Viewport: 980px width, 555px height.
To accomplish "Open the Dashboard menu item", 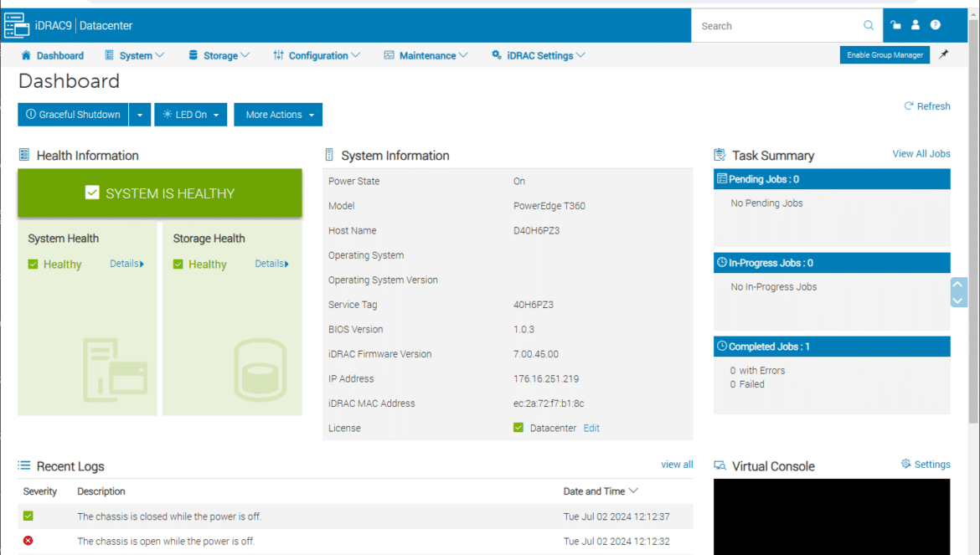I will pos(53,55).
